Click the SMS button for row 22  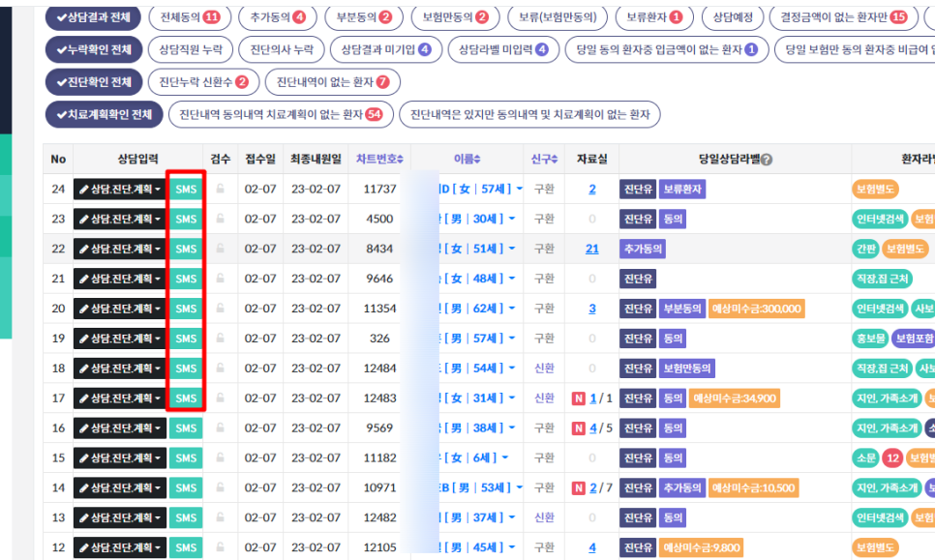(186, 250)
